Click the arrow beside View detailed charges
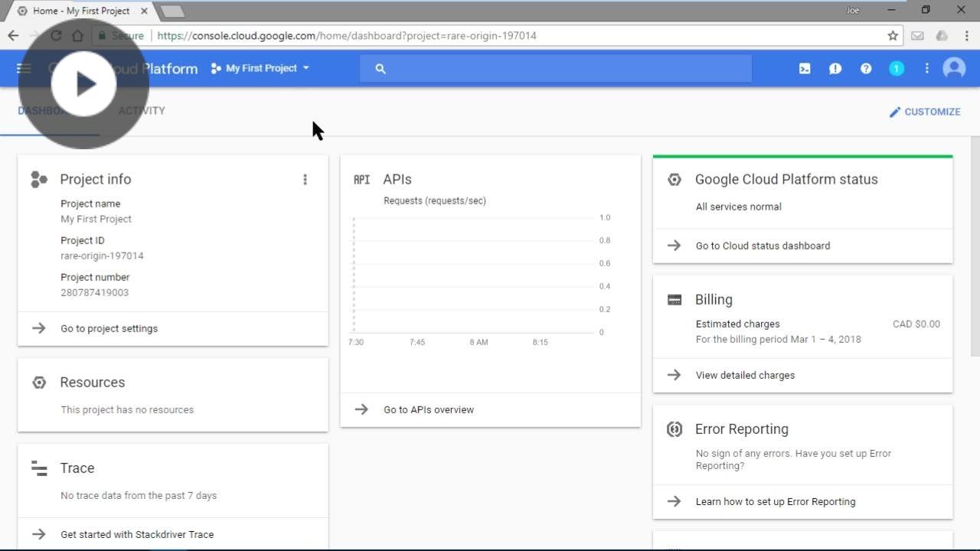Viewport: 980px width, 551px height. click(x=674, y=375)
